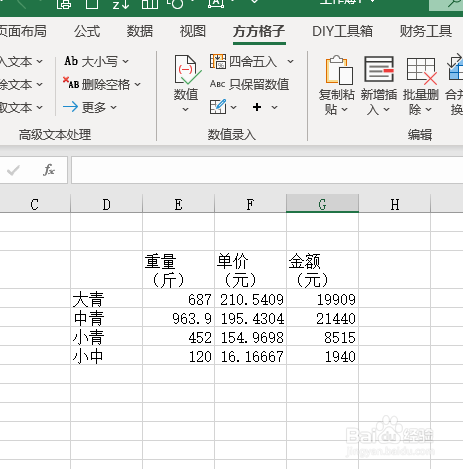Screen dimensions: 463x469
Task: Expand dropdown arrow beside the plus icon
Action: (274, 107)
